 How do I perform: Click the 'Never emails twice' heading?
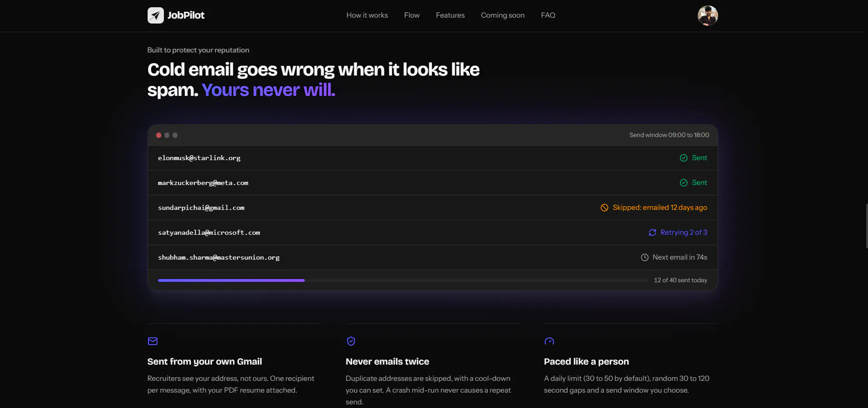(x=387, y=361)
